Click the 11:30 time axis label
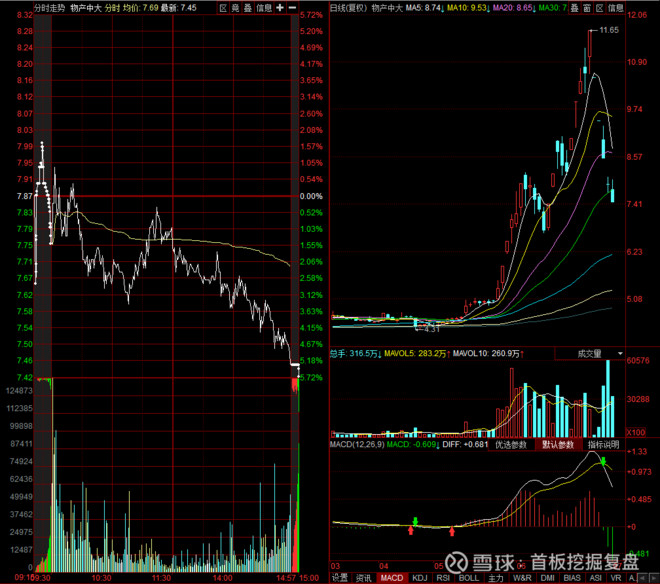 [161, 578]
